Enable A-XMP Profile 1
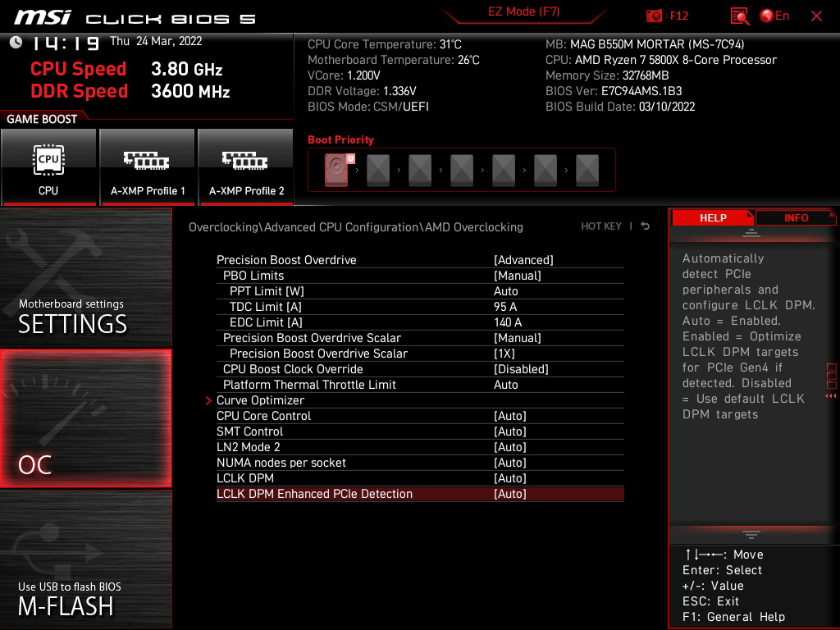This screenshot has width=840, height=630. (x=148, y=167)
